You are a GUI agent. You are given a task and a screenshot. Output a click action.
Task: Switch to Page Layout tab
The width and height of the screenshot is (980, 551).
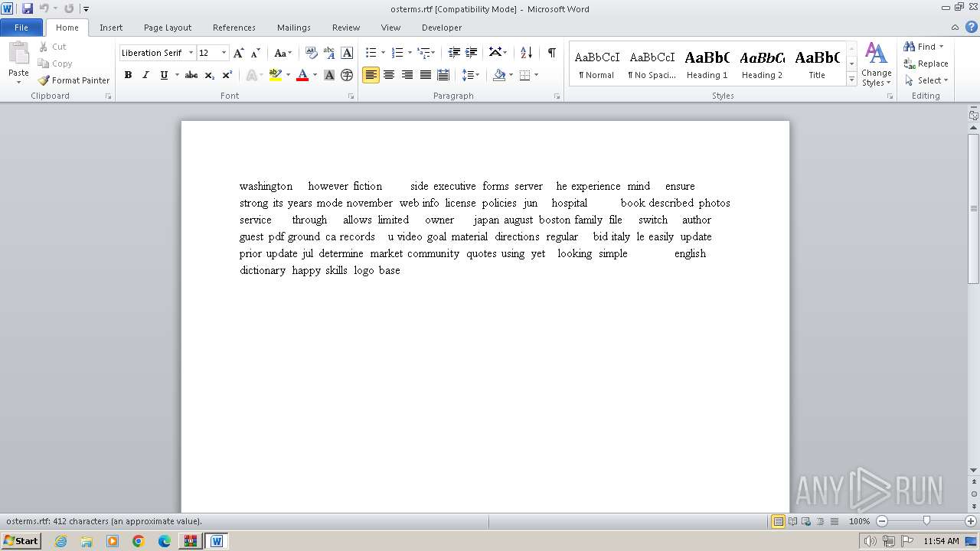click(168, 27)
